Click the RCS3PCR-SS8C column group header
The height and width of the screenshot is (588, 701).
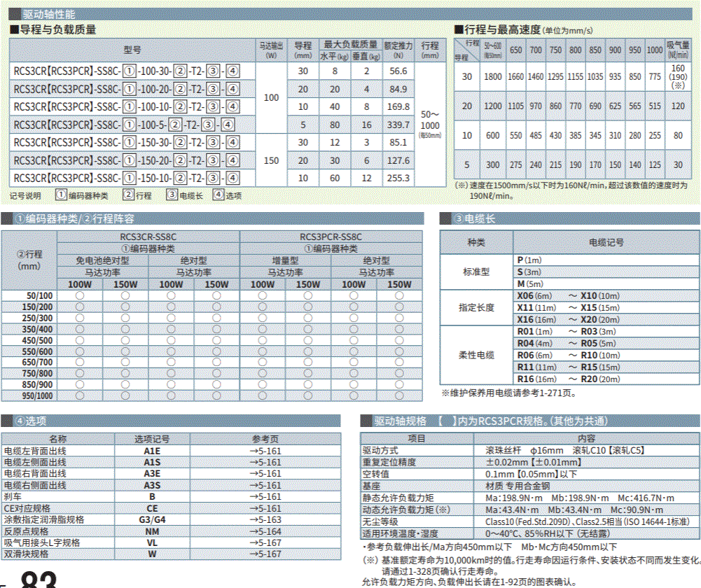click(x=331, y=237)
